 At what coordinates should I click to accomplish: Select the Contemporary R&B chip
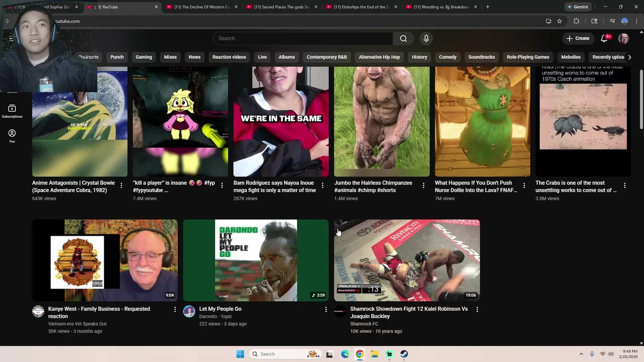tap(327, 57)
